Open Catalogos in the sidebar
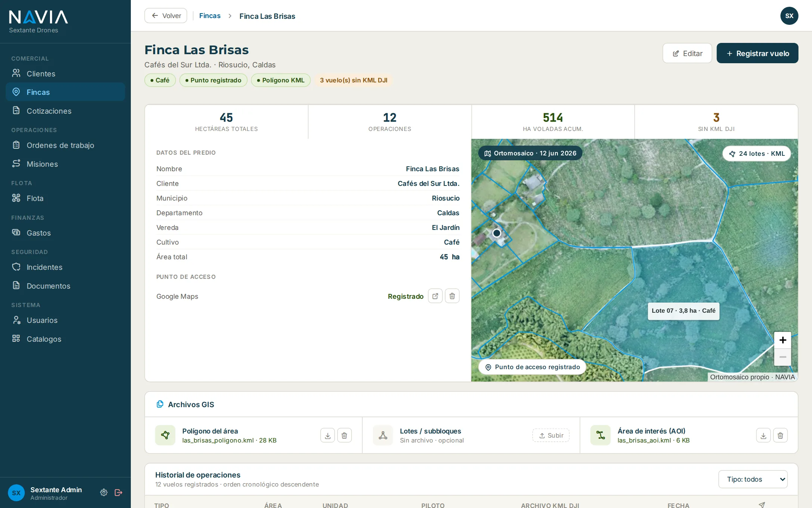Viewport: 812px width, 508px height. [x=65, y=339]
